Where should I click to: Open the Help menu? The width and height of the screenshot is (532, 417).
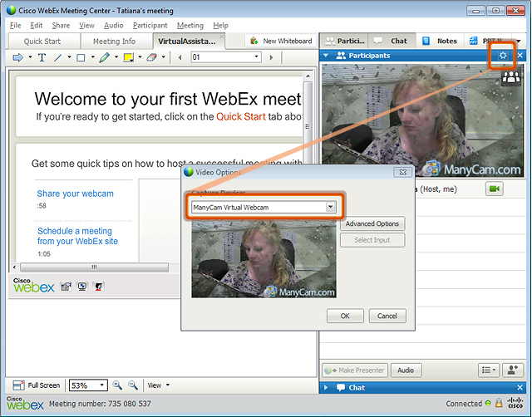(x=220, y=26)
